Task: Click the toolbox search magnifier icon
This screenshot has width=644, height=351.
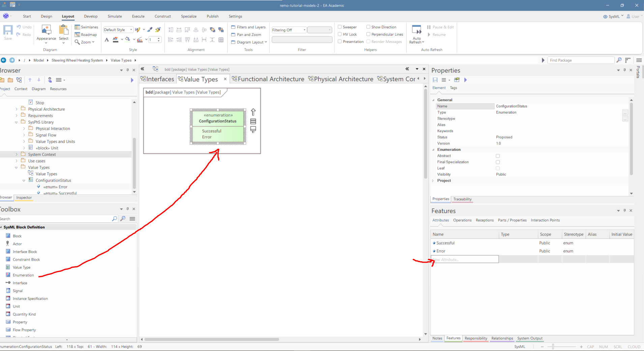Action: tap(114, 219)
